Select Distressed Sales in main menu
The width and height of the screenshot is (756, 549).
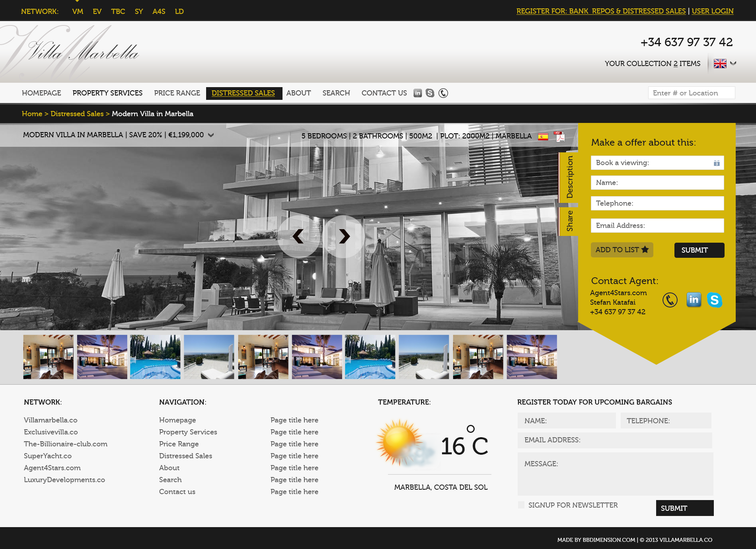tap(244, 93)
